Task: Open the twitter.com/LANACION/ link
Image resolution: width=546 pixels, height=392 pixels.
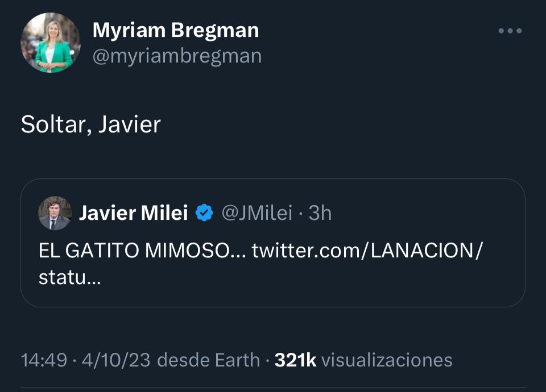Action: coord(366,251)
